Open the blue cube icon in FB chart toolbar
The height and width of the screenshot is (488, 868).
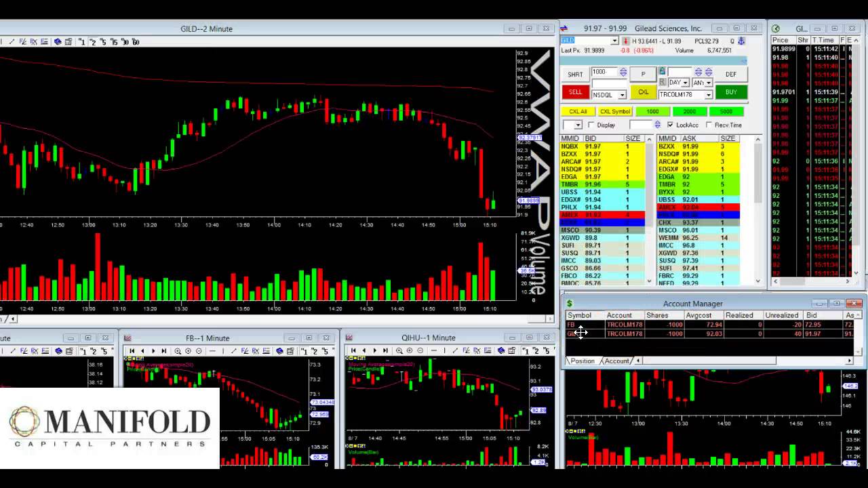point(279,351)
